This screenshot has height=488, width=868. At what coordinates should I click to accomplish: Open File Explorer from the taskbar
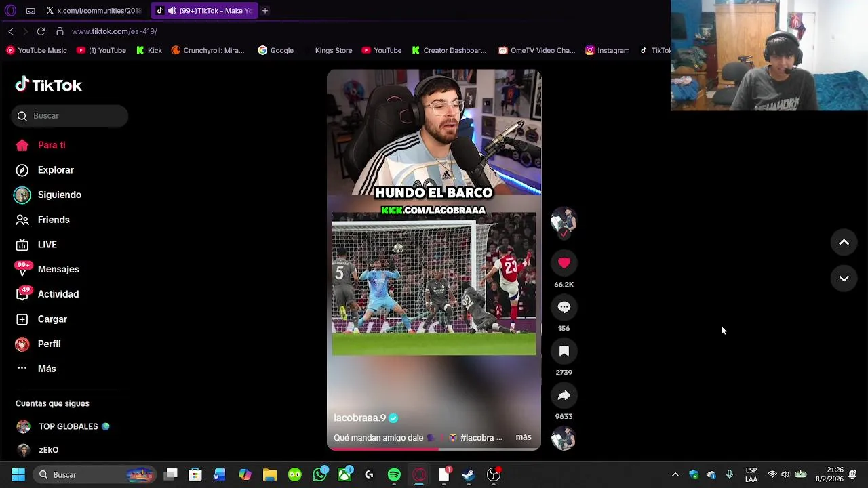point(270,474)
